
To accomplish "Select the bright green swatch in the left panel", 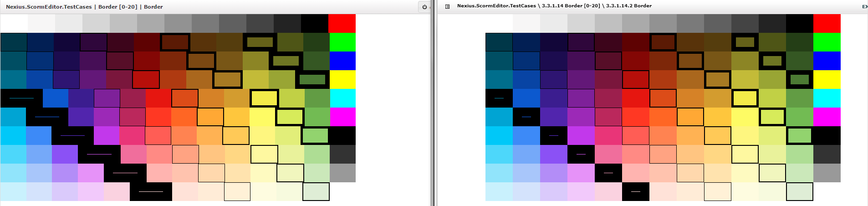I will [342, 42].
